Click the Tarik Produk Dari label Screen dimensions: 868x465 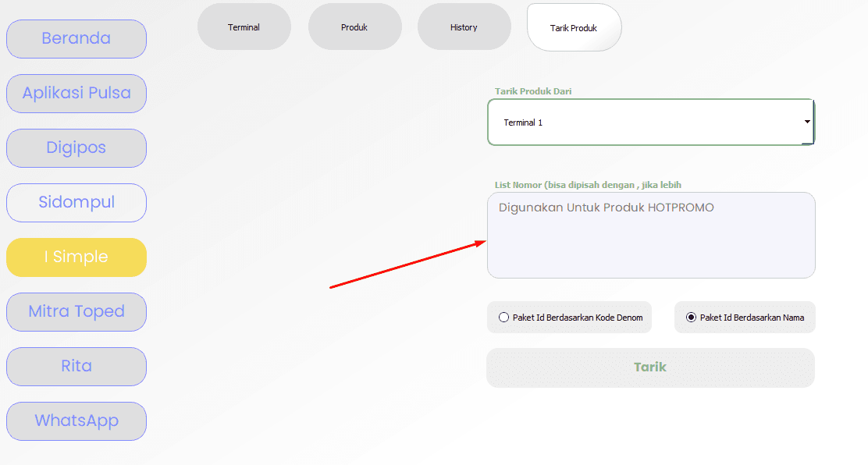pyautogui.click(x=533, y=91)
